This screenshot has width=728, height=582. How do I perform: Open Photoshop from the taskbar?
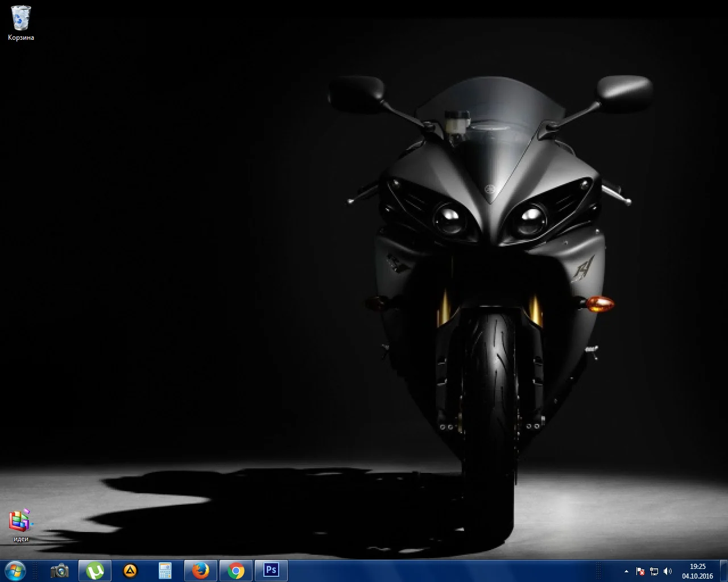click(271, 571)
